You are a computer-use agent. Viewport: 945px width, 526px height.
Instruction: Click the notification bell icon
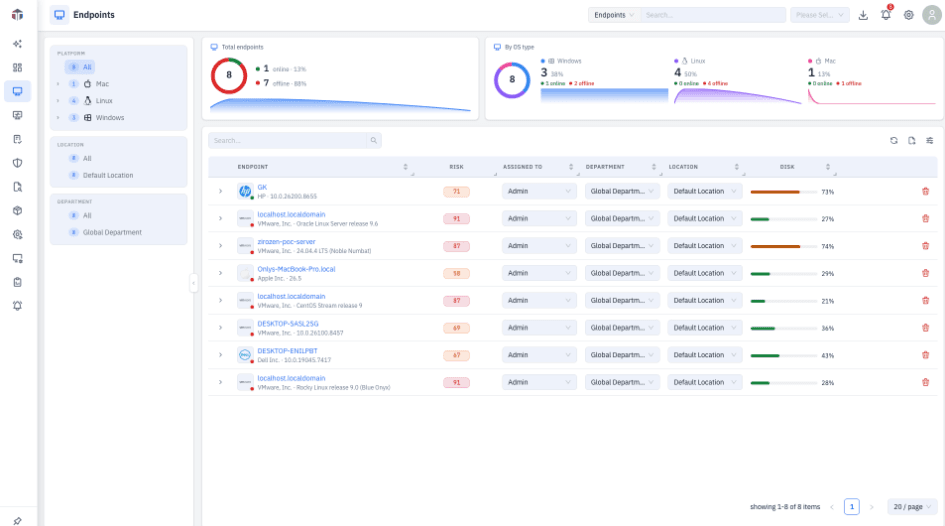885,15
